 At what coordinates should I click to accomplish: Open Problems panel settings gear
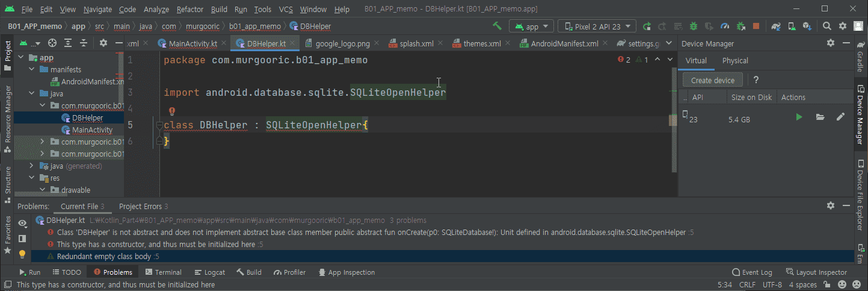[x=831, y=206]
